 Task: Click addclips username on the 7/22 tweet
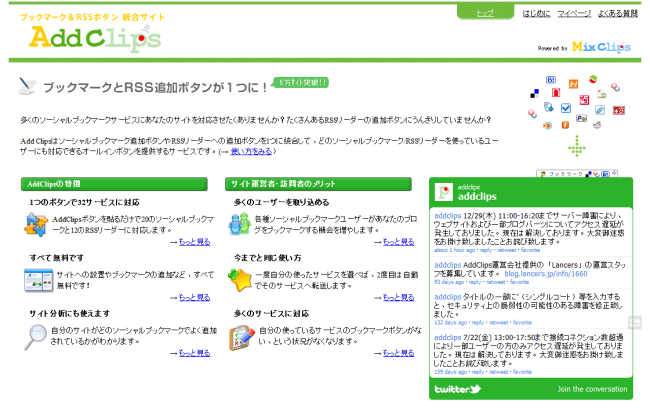(x=448, y=338)
